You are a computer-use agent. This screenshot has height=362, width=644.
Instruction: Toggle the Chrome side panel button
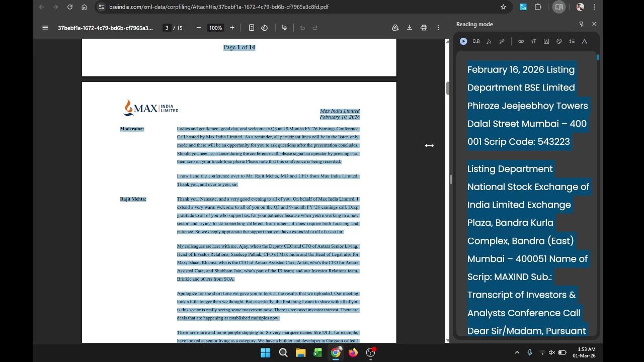coord(558,7)
